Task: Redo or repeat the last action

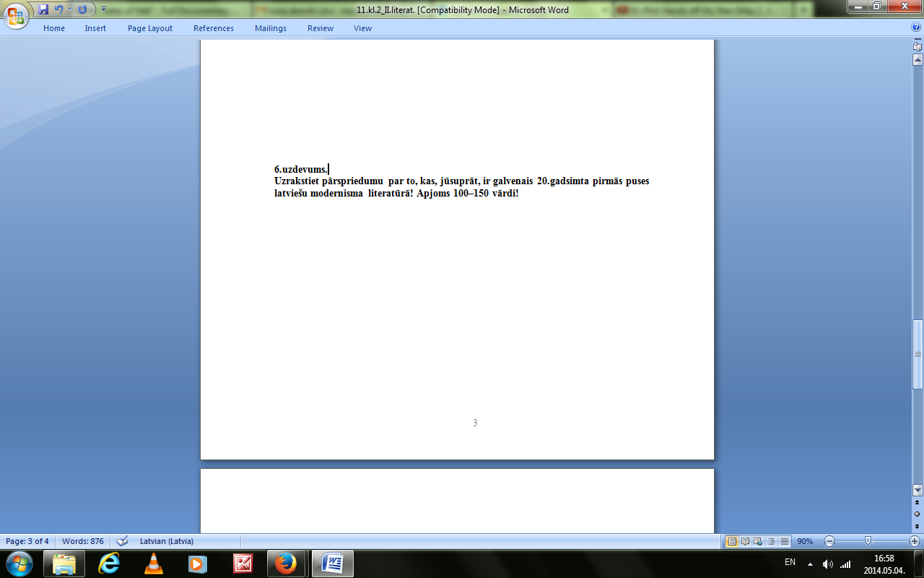Action: click(x=82, y=9)
